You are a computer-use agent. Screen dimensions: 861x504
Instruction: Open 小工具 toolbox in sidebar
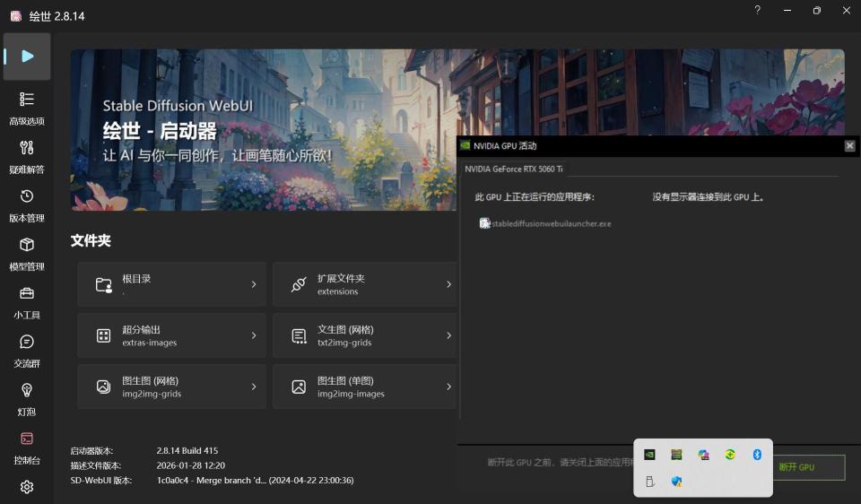[27, 302]
